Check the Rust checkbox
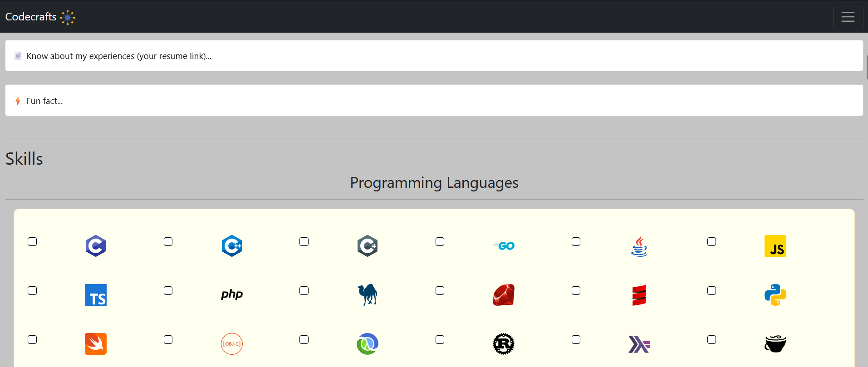Image resolution: width=868 pixels, height=367 pixels. point(440,339)
